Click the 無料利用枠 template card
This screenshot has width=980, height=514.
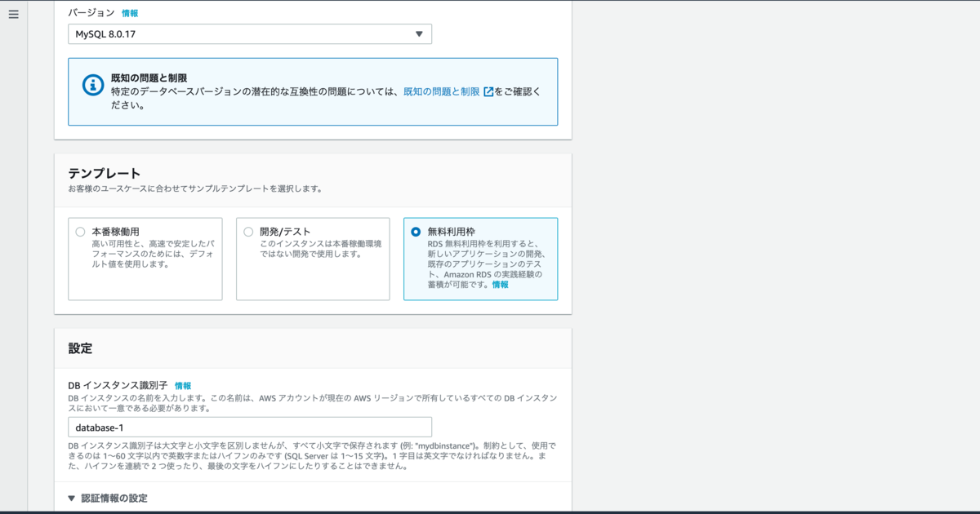(x=480, y=259)
